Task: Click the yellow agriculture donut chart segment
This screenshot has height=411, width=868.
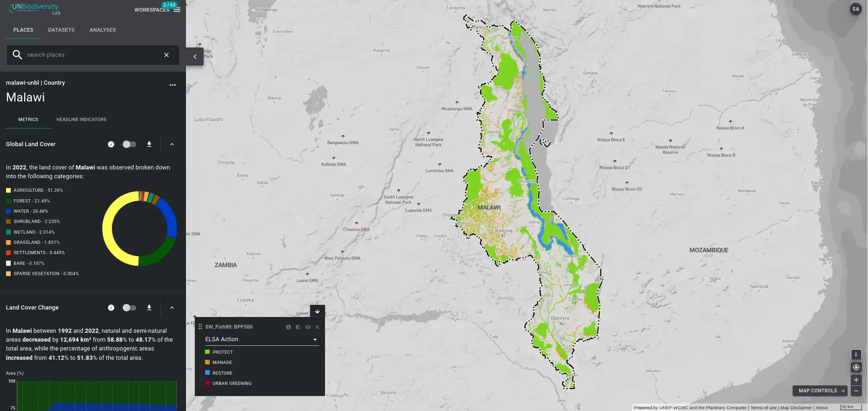Action: (108, 228)
